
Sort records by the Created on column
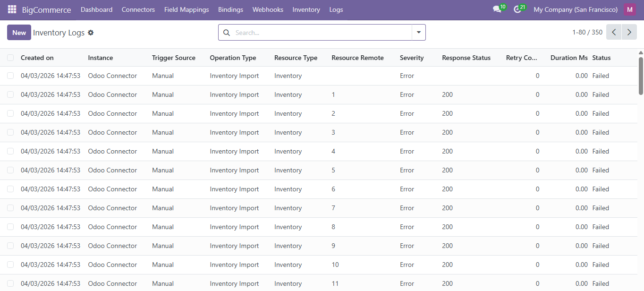(37, 57)
